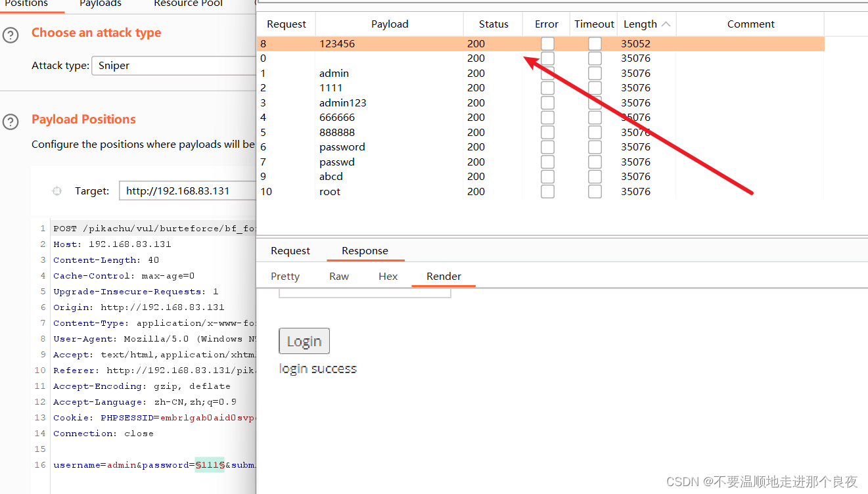Select result row with payload 1111
Viewport: 868px width, 494px height.
click(540, 88)
